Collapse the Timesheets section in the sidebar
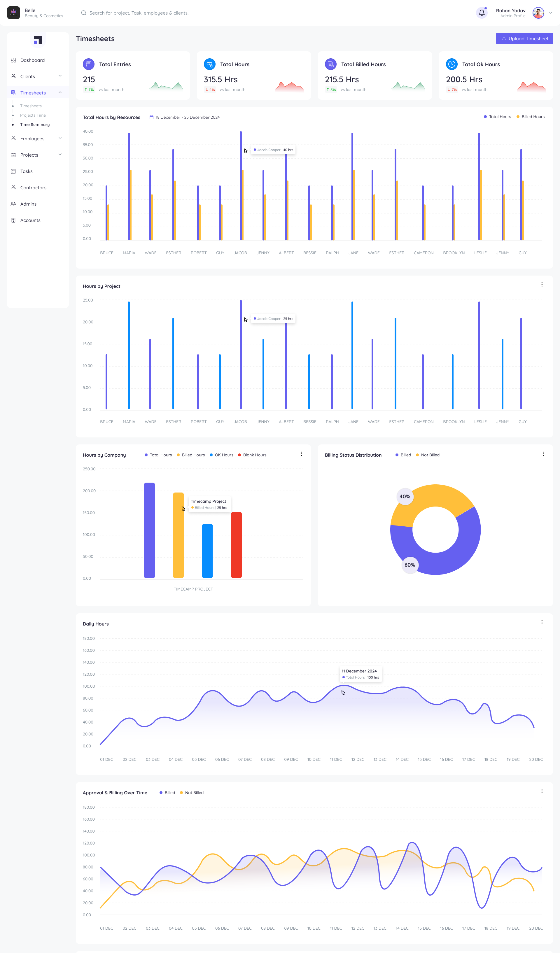 click(x=60, y=92)
